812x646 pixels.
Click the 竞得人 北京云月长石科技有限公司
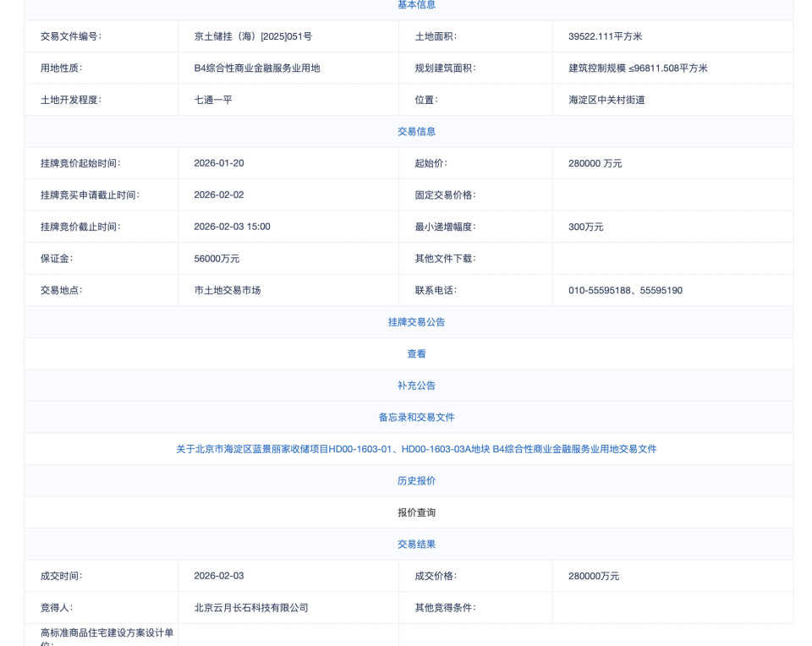point(252,608)
